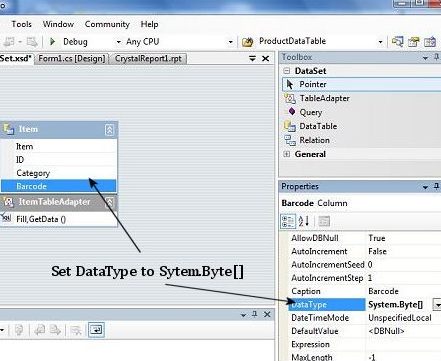Pin the Toolbox panel

pos(436,57)
